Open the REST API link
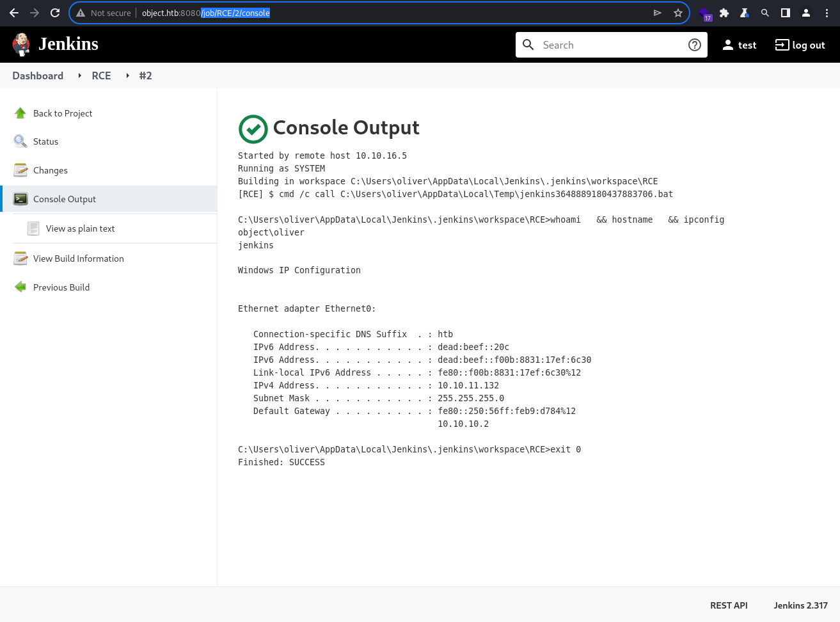The image size is (840, 622). pyautogui.click(x=729, y=605)
